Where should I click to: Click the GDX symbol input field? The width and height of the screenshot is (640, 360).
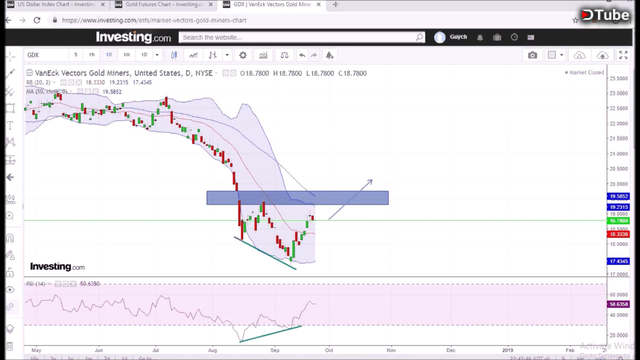pos(46,55)
